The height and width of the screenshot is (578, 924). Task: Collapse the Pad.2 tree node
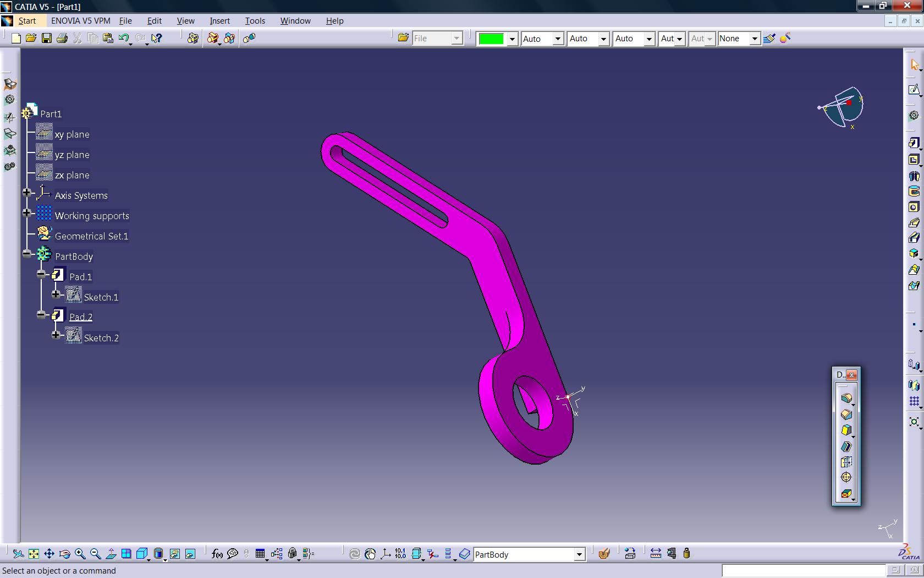pos(42,314)
